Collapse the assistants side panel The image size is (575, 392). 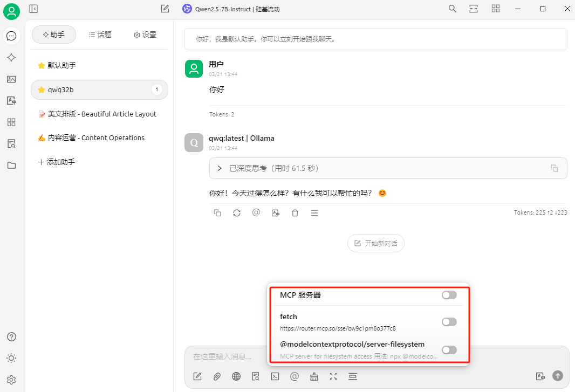33,9
